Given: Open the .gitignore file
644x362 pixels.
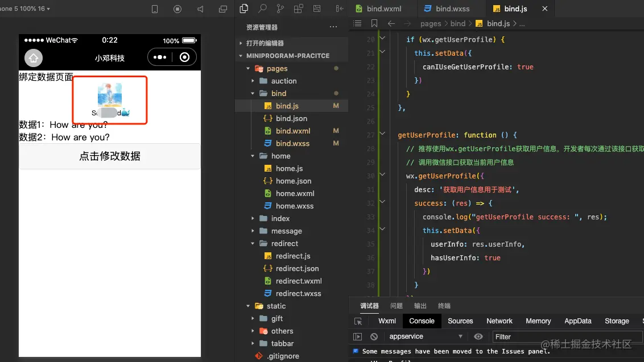Looking at the screenshot, I should pos(292,356).
